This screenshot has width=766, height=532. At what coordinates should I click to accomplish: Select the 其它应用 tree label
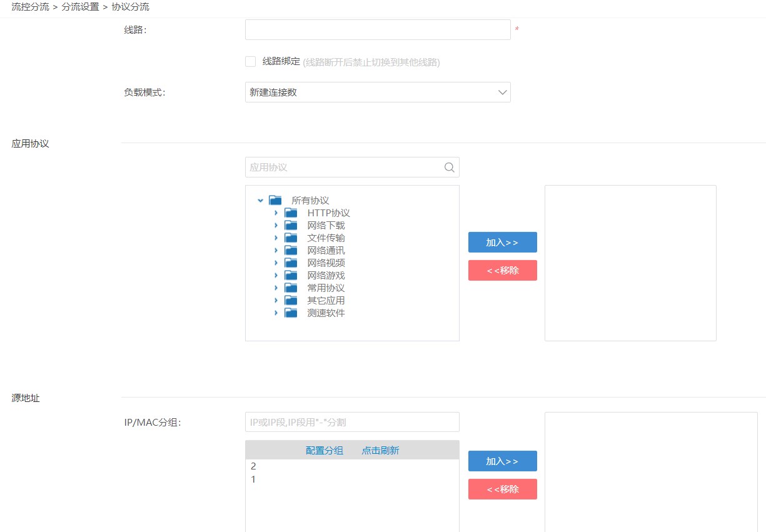326,301
